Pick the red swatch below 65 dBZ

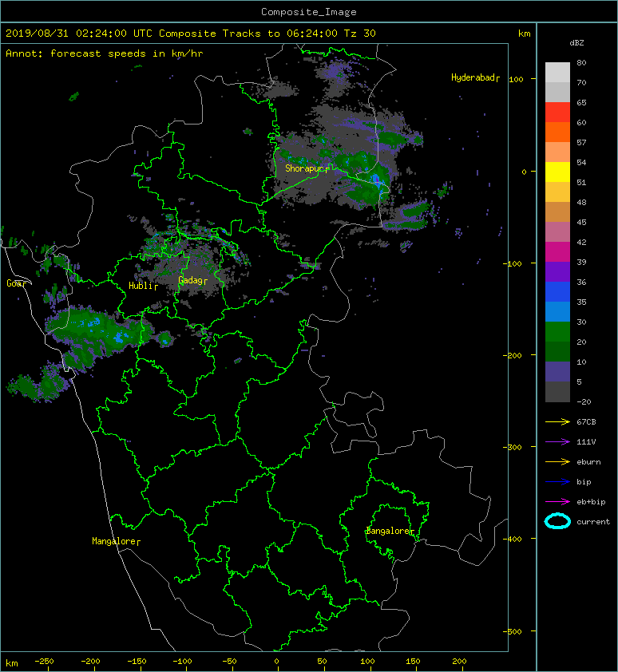557,112
